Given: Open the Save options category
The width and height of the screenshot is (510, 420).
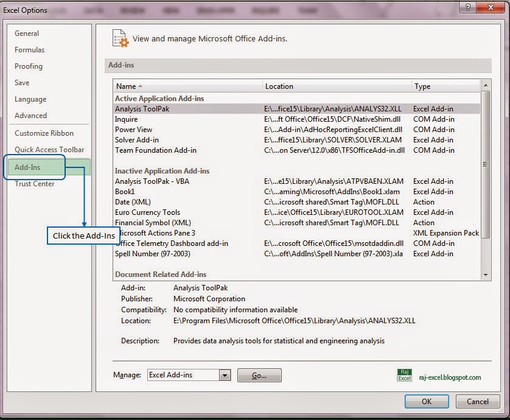Looking at the screenshot, I should click(x=22, y=83).
